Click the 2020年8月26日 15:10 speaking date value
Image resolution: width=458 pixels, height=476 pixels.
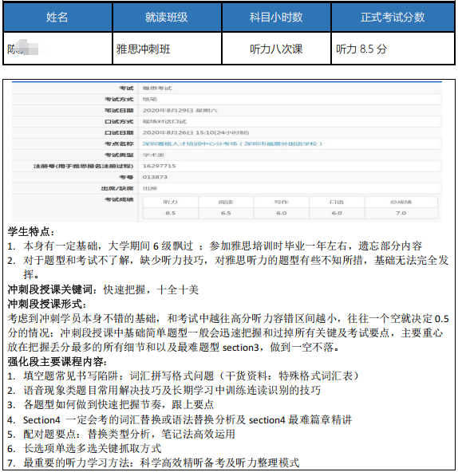tap(196, 132)
